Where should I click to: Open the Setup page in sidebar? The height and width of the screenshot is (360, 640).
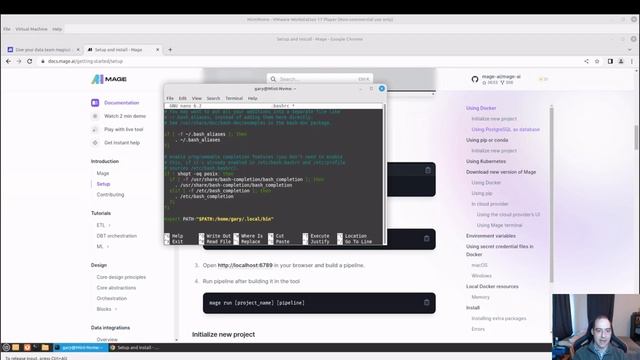103,184
